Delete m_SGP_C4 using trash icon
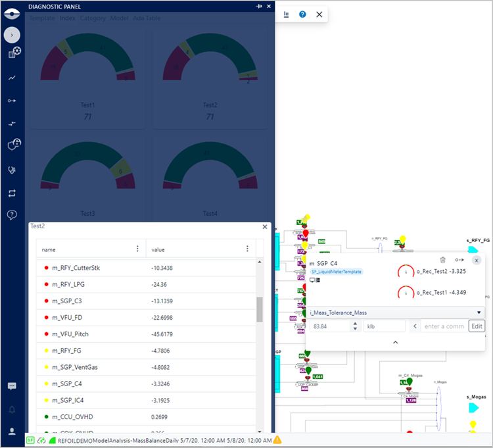Viewport: 493px width, 448px height. (442, 261)
